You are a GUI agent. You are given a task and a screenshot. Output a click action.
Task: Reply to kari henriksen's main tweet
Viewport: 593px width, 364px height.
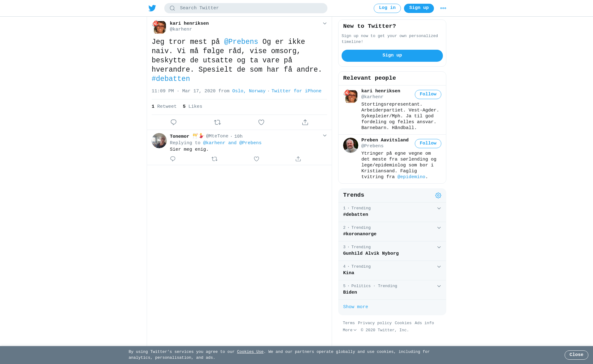(174, 122)
